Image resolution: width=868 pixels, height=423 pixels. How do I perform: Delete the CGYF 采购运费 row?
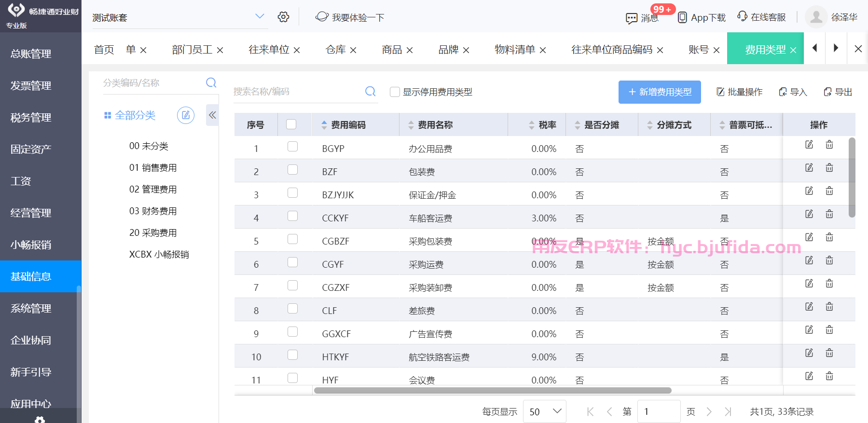point(829,260)
